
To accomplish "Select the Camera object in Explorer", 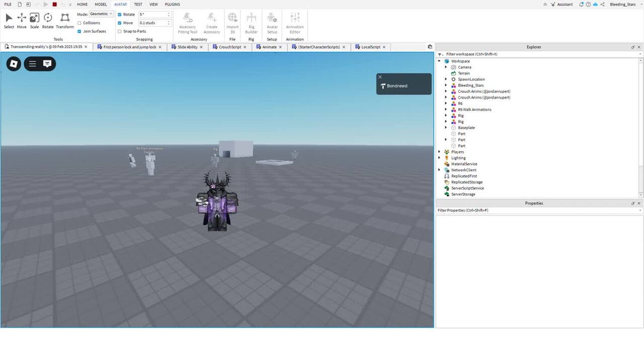I will coord(464,67).
